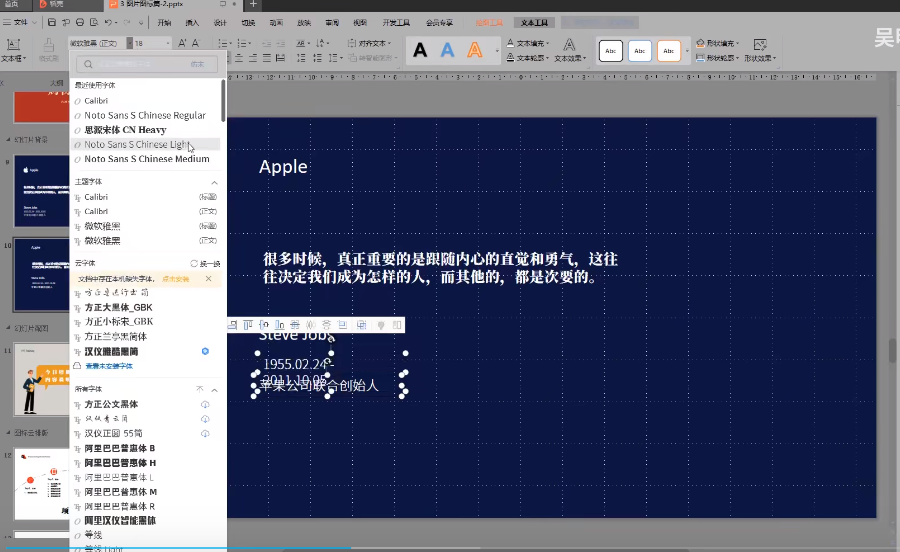
Task: Open the 对齐文本 align text dropdown
Action: click(369, 43)
